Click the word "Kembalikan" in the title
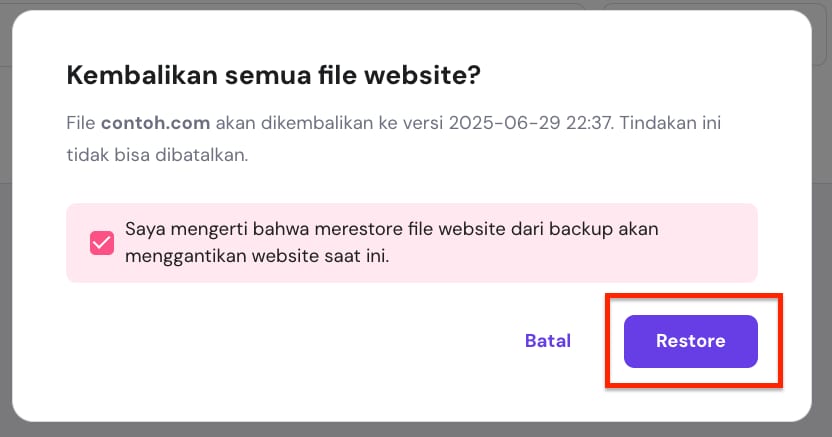832x437 pixels. pos(128,75)
